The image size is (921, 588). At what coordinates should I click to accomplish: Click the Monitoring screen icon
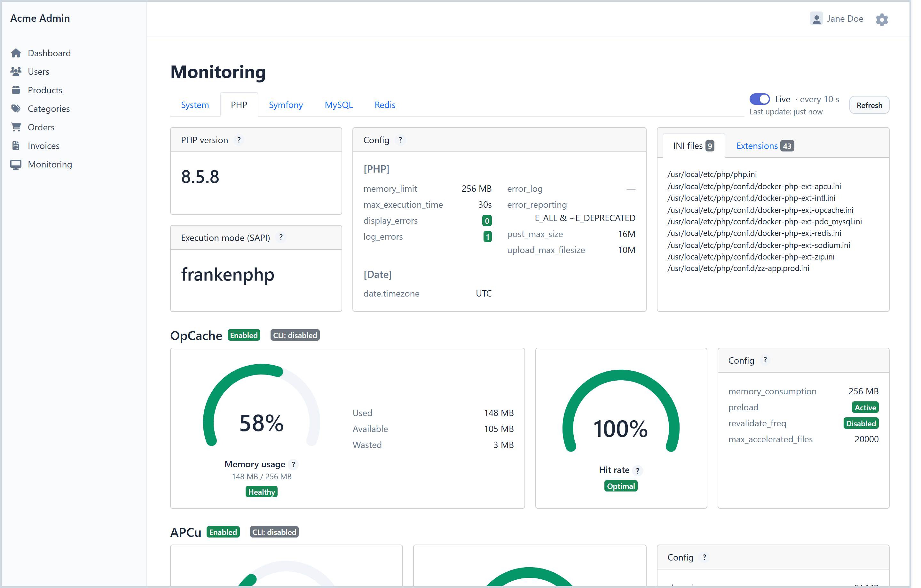pyautogui.click(x=16, y=165)
